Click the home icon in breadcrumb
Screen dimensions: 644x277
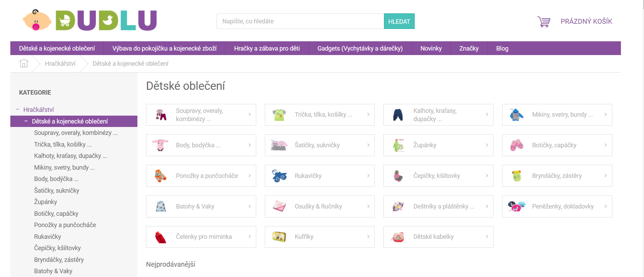click(24, 63)
